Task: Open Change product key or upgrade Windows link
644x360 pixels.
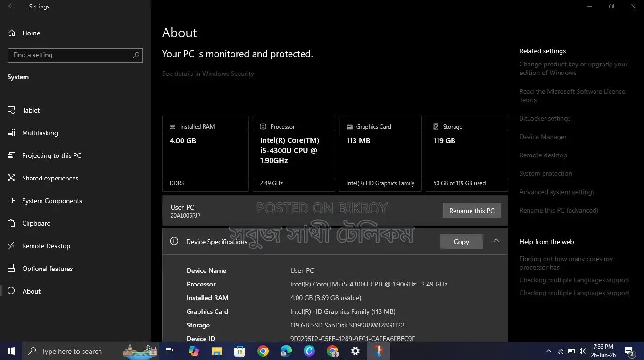Action: 573,68
